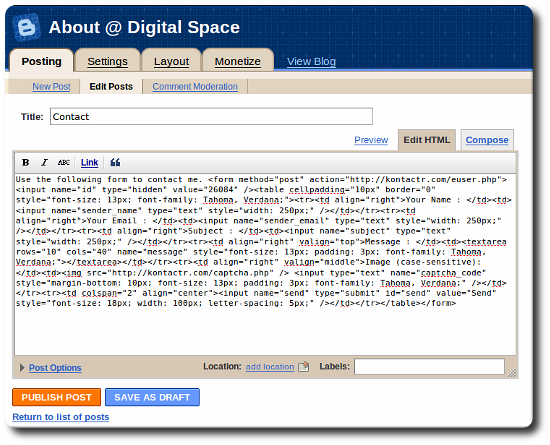Click into the HTML code text area
This screenshot has width=550, height=445.
point(265,264)
